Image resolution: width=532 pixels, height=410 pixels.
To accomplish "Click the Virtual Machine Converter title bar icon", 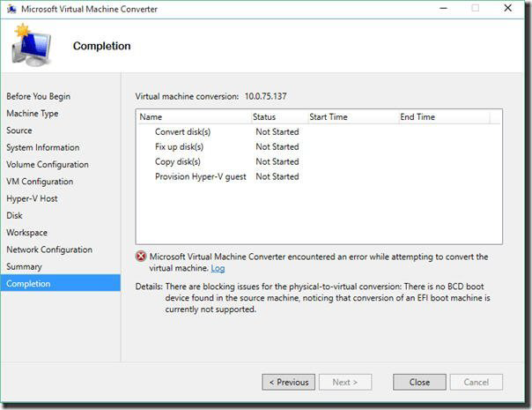I will pos(11,9).
